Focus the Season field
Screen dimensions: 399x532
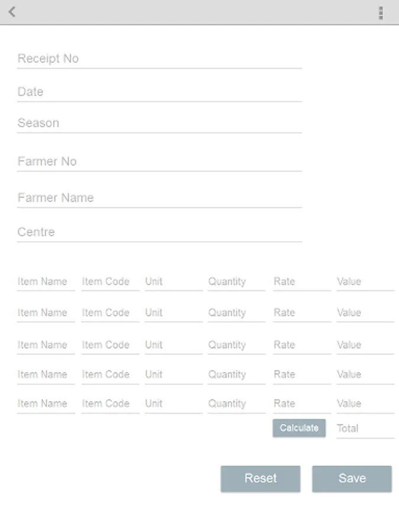(x=159, y=123)
